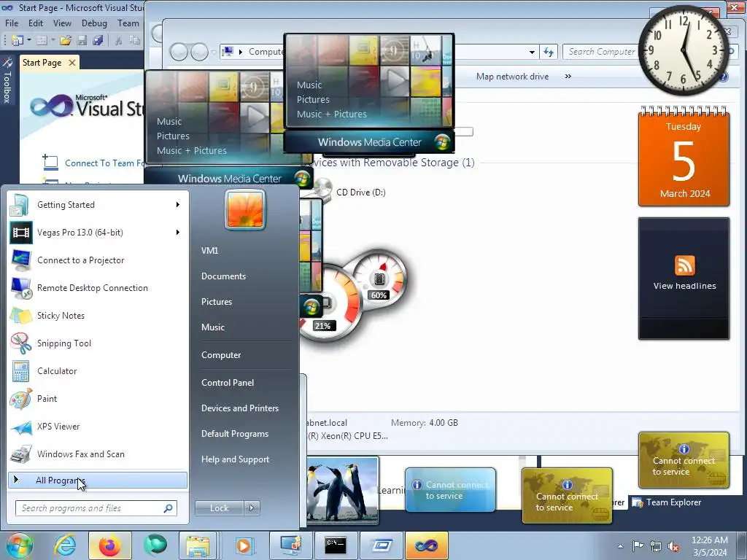Open View menu in Visual Studio

tap(62, 23)
